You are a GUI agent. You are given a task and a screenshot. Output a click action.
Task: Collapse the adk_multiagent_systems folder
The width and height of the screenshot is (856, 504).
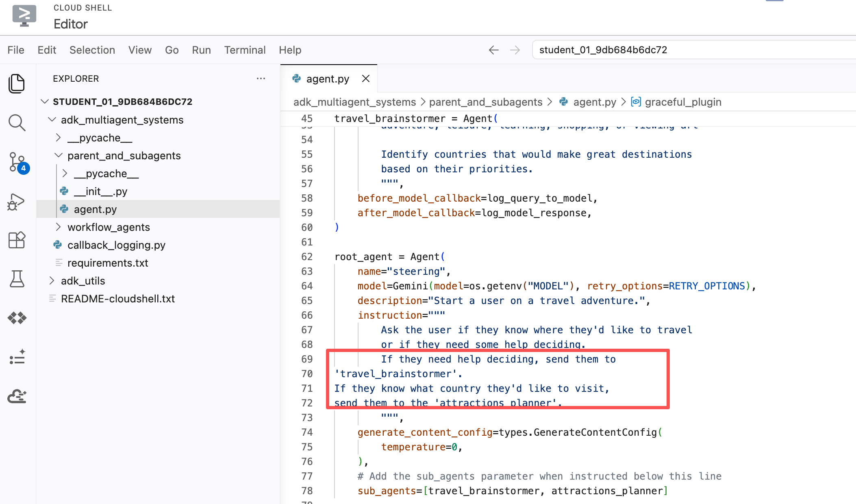point(52,119)
